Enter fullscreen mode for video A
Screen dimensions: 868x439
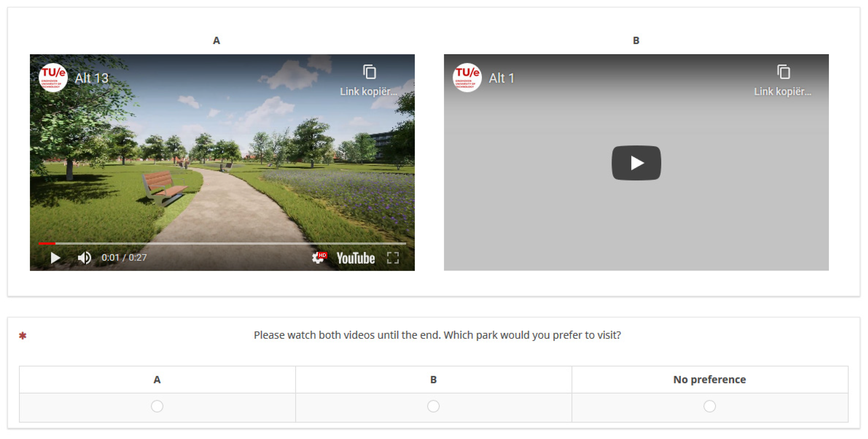[393, 258]
